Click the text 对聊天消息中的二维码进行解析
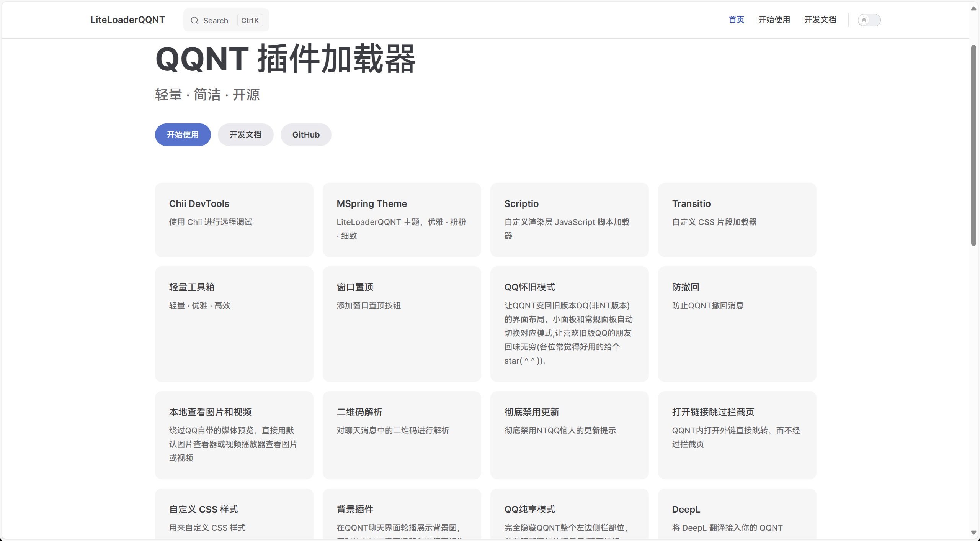Screen dimensions: 980x541 tap(393, 430)
